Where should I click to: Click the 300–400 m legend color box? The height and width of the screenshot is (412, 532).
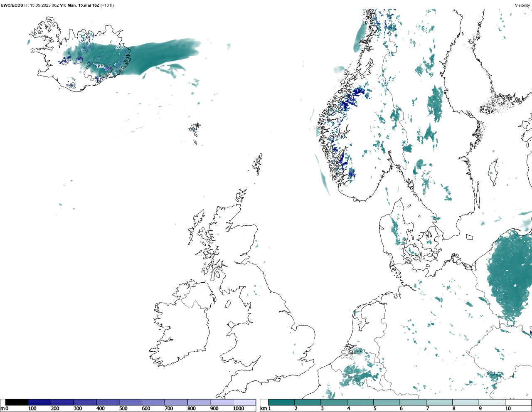[85, 402]
